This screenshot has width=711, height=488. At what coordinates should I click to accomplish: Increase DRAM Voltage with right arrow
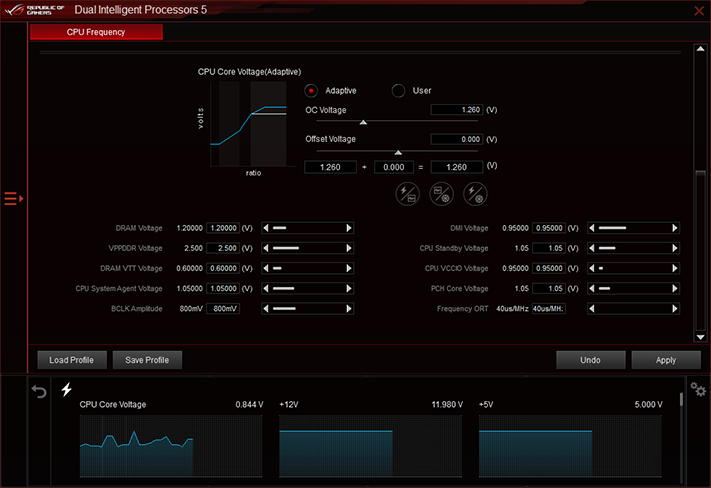[349, 228]
